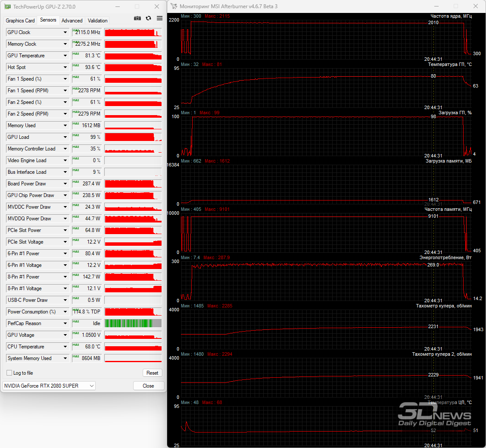Click the System Memory Used 8604 MB value
486x448 pixels.
87,358
